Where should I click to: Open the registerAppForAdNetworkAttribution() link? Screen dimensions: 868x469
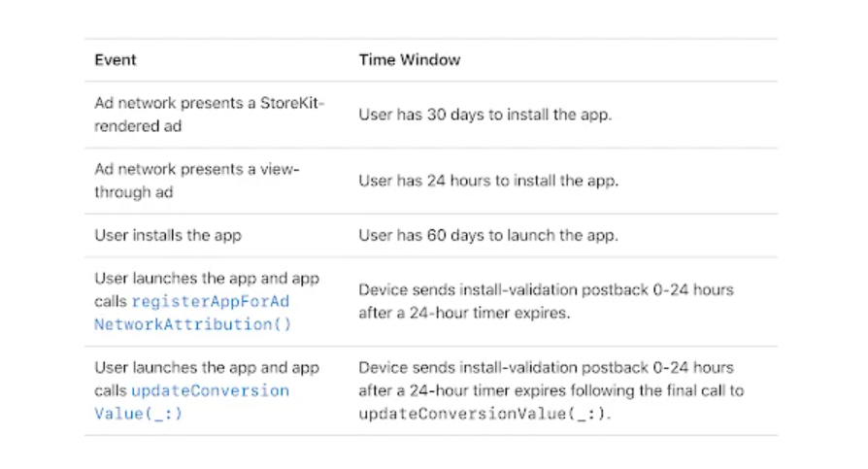coord(192,313)
